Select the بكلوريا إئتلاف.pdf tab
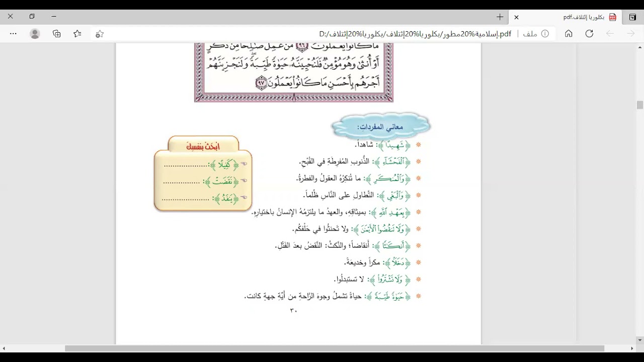Image resolution: width=644 pixels, height=362 pixels. pyautogui.click(x=566, y=17)
